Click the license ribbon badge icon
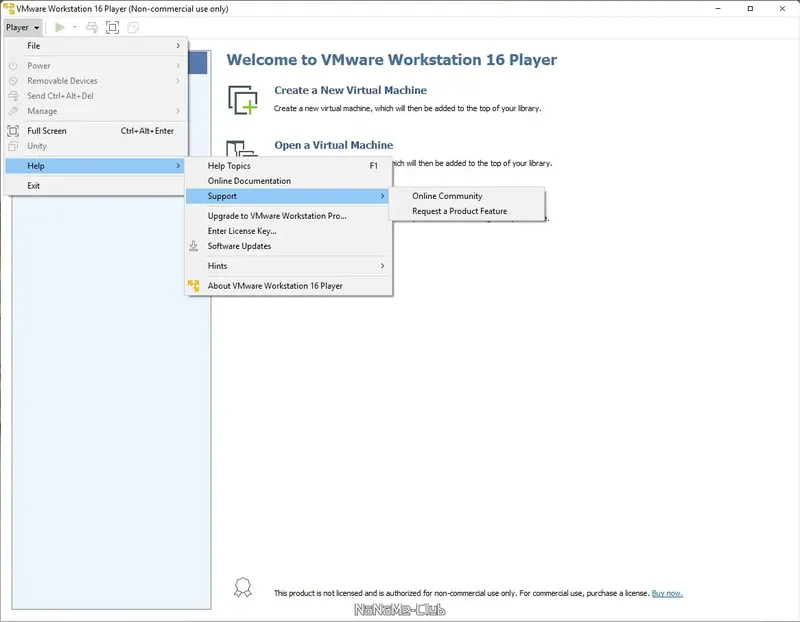This screenshot has height=622, width=800. coord(243,587)
